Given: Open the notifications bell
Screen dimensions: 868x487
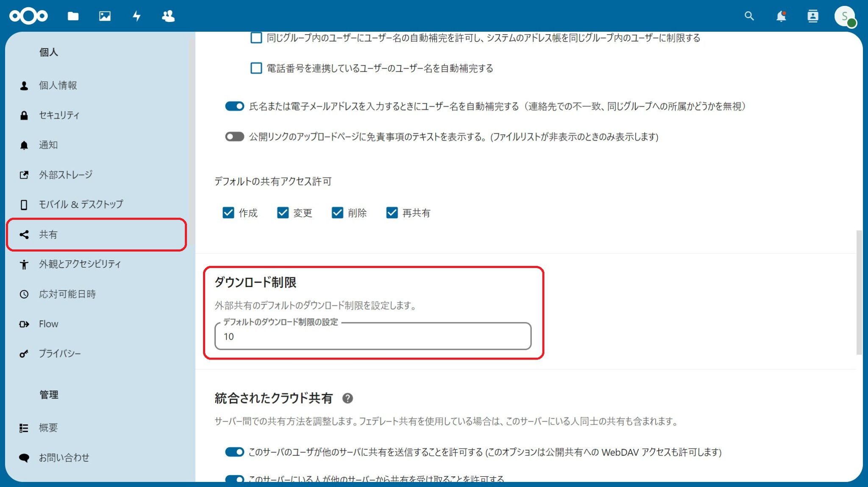Looking at the screenshot, I should [781, 16].
